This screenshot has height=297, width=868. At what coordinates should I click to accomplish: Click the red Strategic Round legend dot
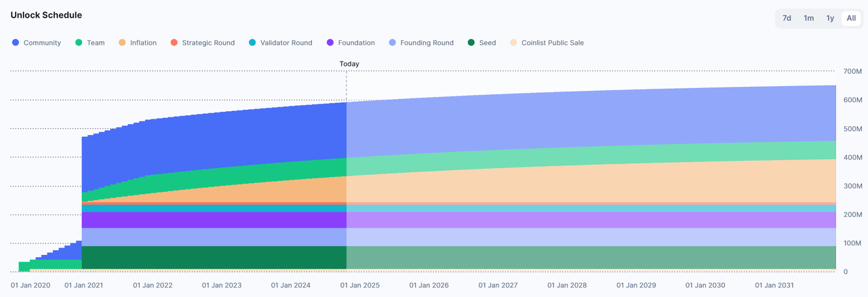[174, 43]
